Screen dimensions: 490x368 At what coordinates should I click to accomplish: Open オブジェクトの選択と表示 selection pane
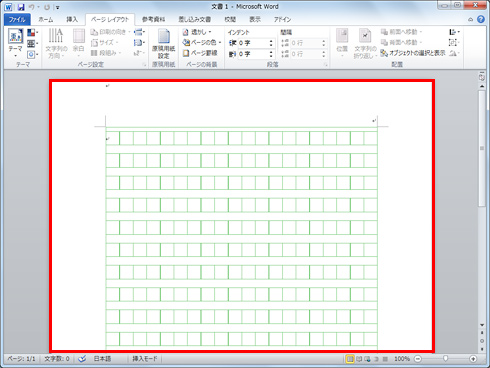point(413,53)
